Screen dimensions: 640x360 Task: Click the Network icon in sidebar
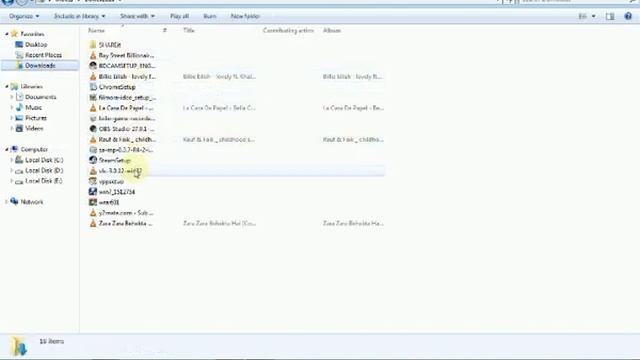(x=14, y=202)
